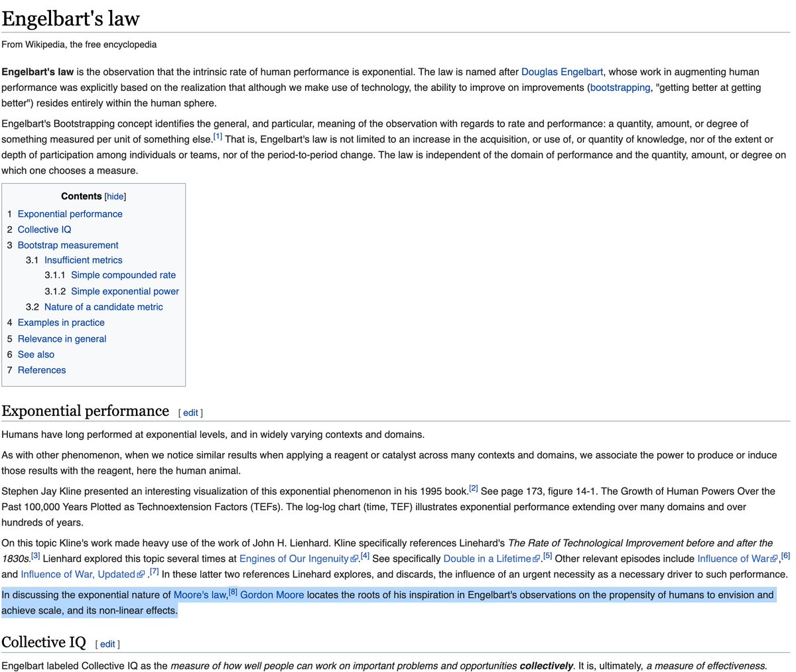
Task: Open the Douglas Engelbart link
Action: pyautogui.click(x=562, y=72)
